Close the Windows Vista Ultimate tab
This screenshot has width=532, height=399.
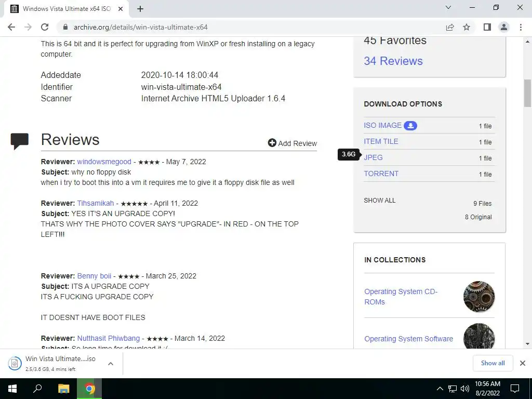tap(121, 9)
